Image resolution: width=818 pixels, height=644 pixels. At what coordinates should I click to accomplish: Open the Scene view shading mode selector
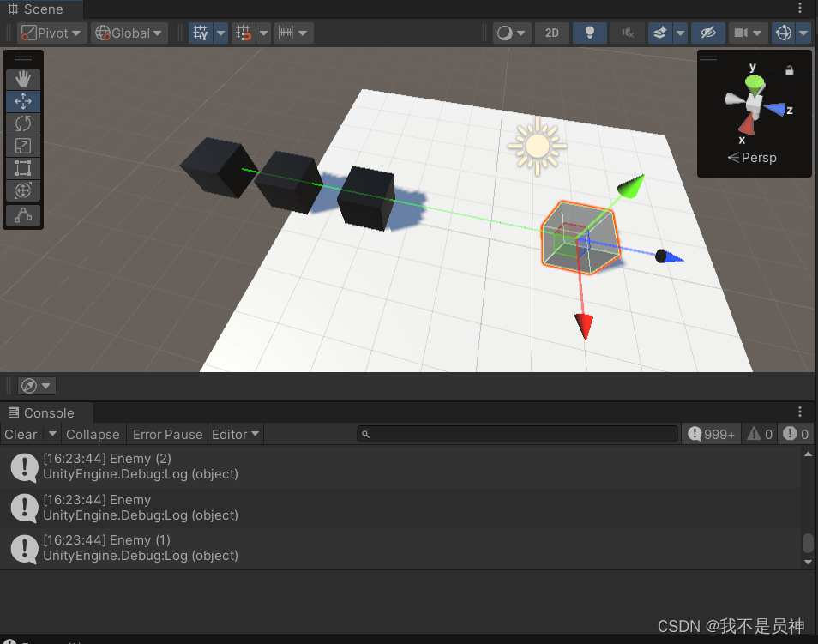511,33
